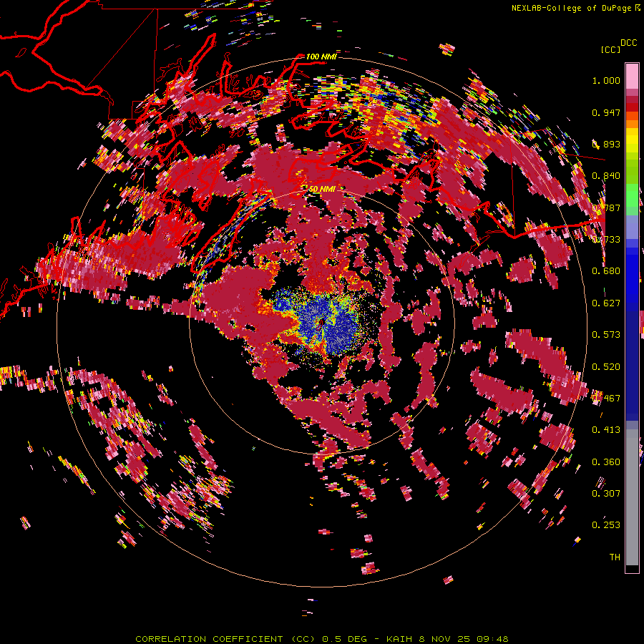Click the 0.627 scale value
Viewport: 644px width, 644px height.
coord(606,303)
